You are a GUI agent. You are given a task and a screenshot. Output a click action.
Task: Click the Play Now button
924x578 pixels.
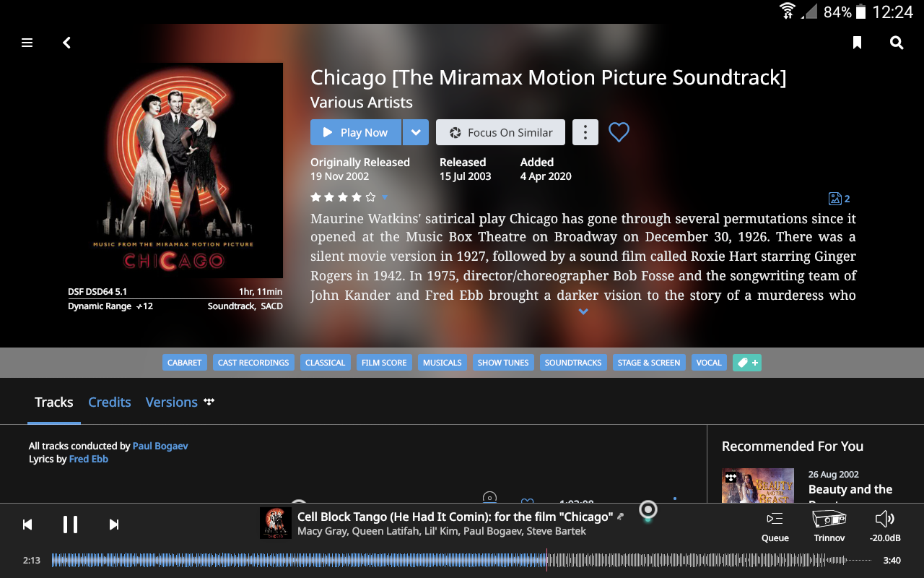click(x=356, y=132)
